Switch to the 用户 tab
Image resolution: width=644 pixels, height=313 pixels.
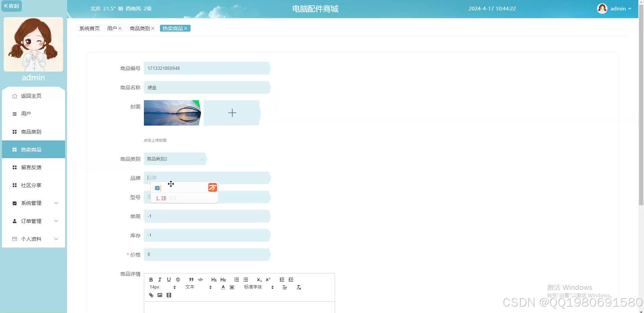pyautogui.click(x=112, y=29)
